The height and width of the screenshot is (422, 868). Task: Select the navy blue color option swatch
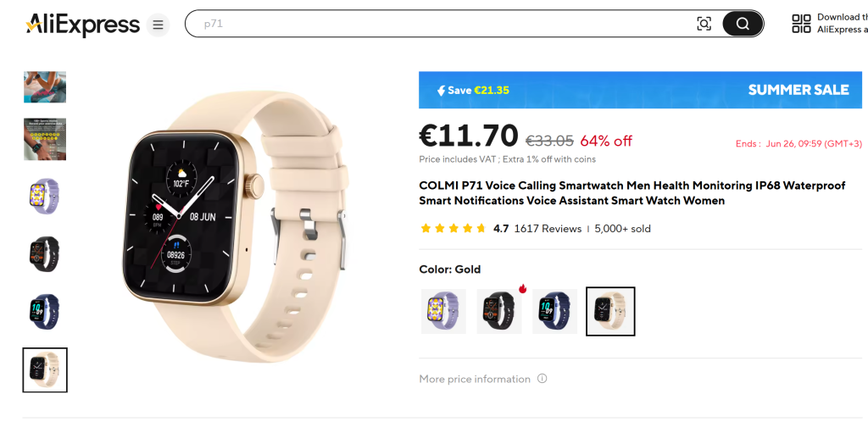(554, 311)
